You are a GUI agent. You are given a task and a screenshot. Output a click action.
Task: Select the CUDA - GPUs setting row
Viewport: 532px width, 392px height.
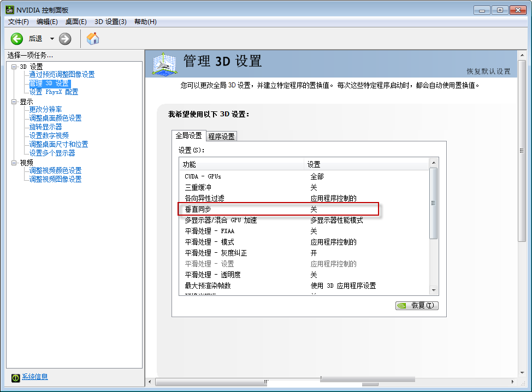[x=304, y=176]
